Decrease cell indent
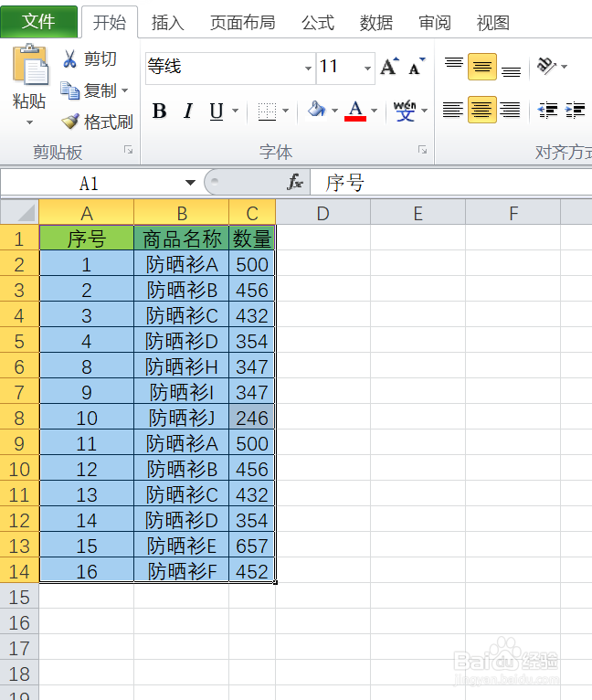The height and width of the screenshot is (700, 592). (548, 110)
